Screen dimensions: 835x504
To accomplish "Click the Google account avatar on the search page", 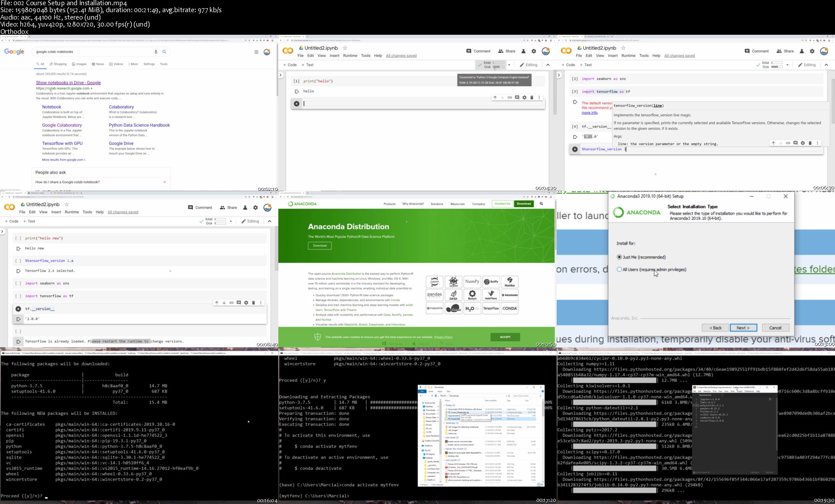I will click(267, 52).
